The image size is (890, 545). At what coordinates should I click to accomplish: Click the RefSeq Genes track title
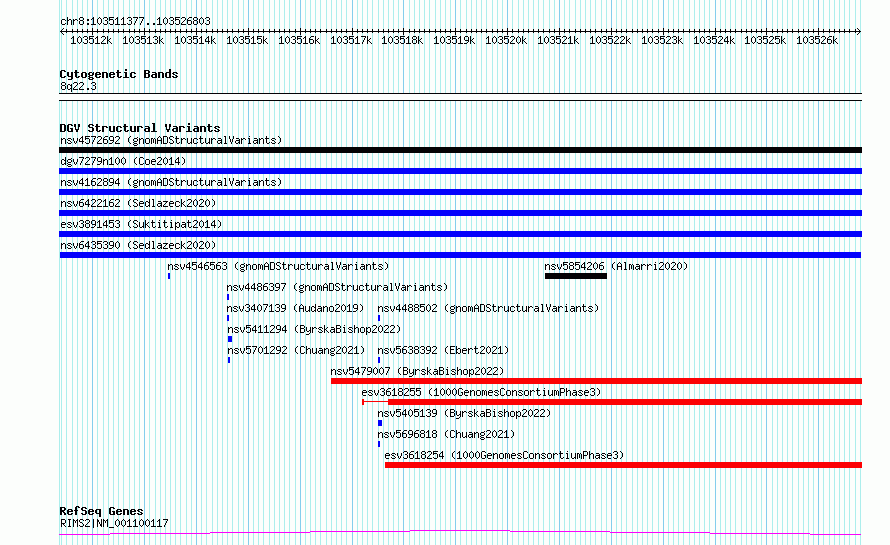[101, 511]
